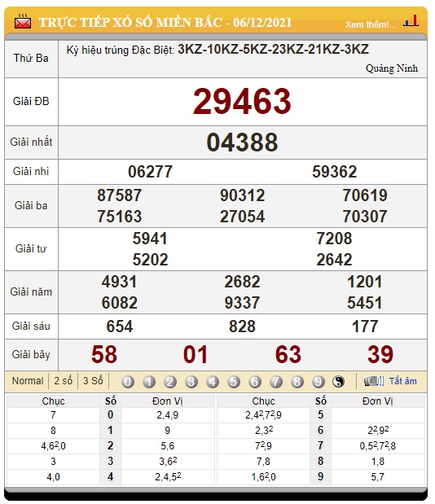Select digit ball 1 filter
435x504 pixels.
pos(149,382)
